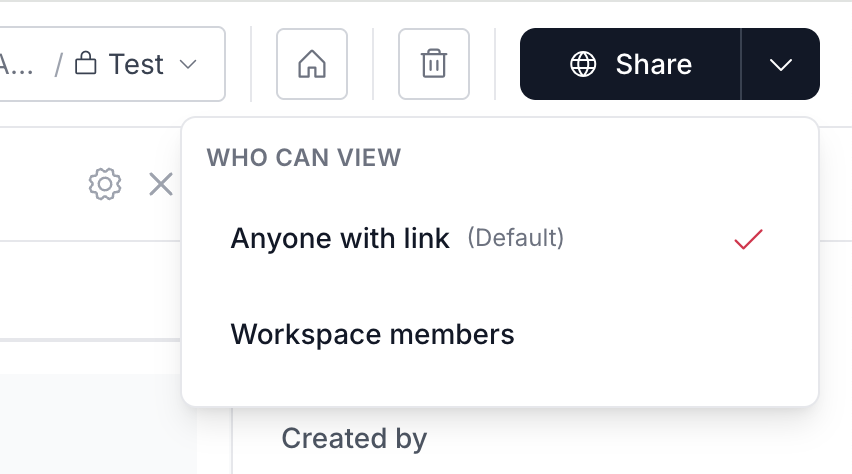The height and width of the screenshot is (474, 852).
Task: Open settings via the gear icon
Action: 105,184
